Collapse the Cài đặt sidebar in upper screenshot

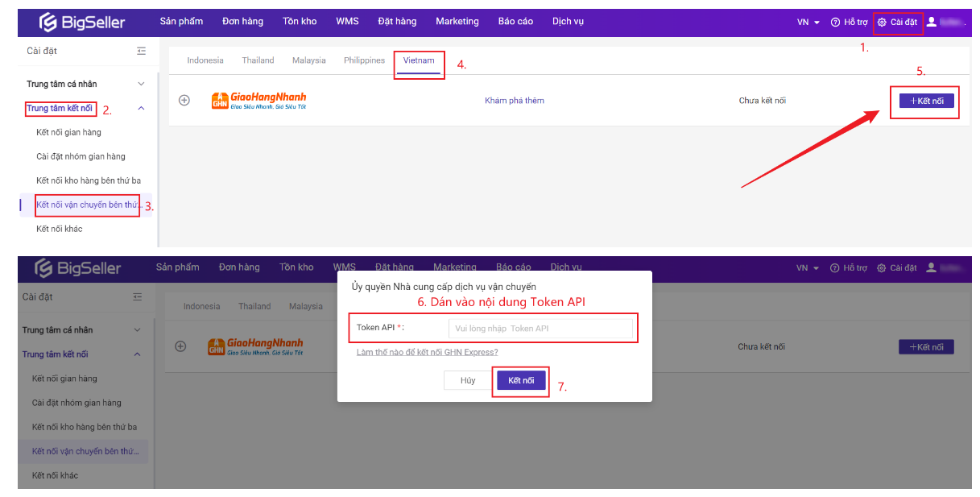click(142, 52)
